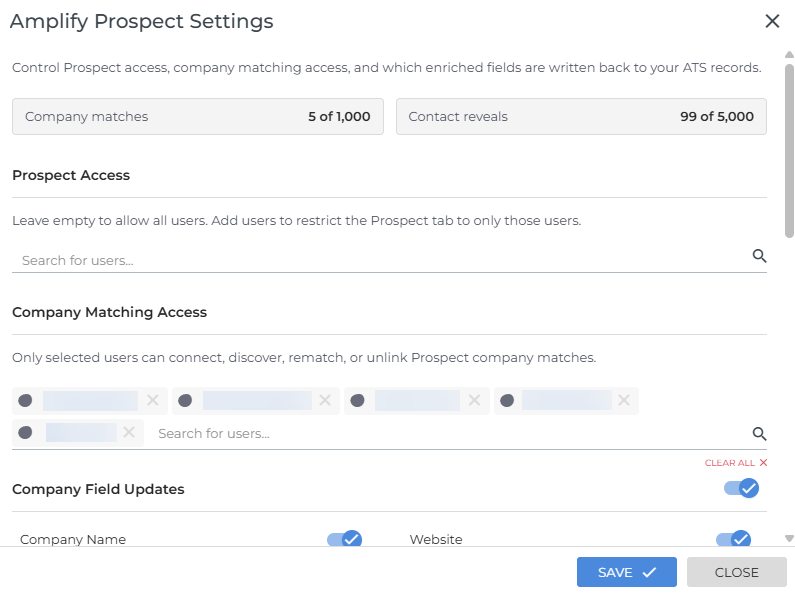
Task: Remove the first user chip in Company Matching
Action: (153, 400)
